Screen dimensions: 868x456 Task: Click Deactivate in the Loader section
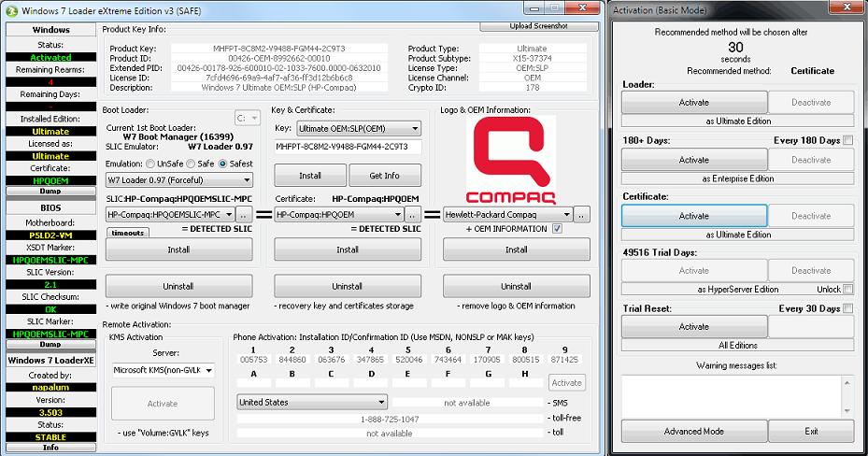[x=811, y=103]
